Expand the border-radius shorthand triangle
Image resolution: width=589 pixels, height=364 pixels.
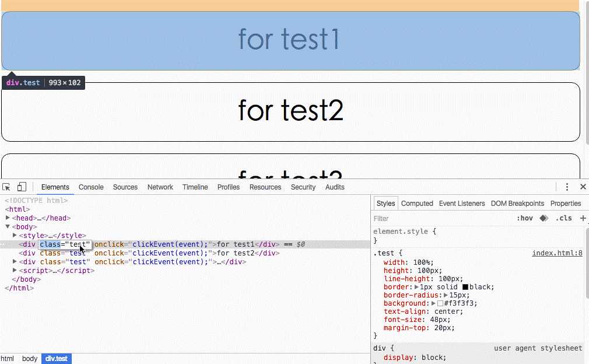pos(446,295)
